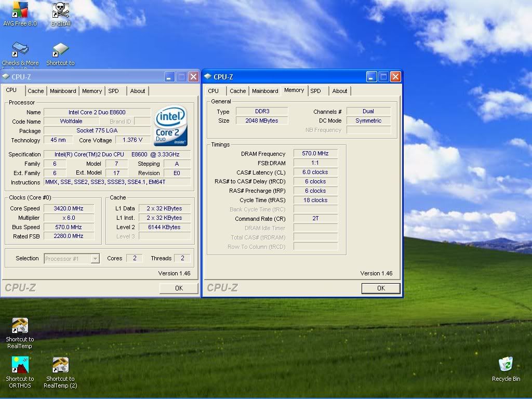
Task: Switch to Memory tab in left CPU-Z window
Action: pos(92,91)
